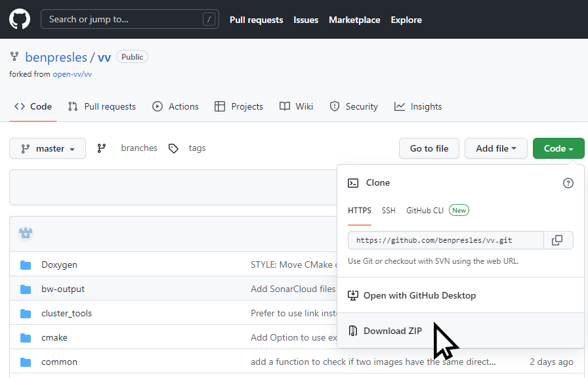Viewport: 588px width, 378px height.
Task: Select the SSH clone tab
Action: (388, 211)
